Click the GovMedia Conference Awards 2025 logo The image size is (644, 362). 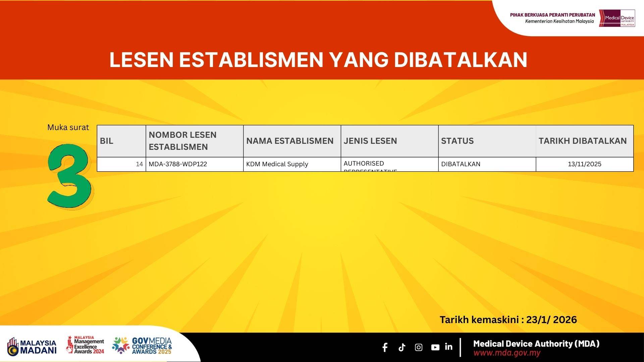[x=142, y=346]
